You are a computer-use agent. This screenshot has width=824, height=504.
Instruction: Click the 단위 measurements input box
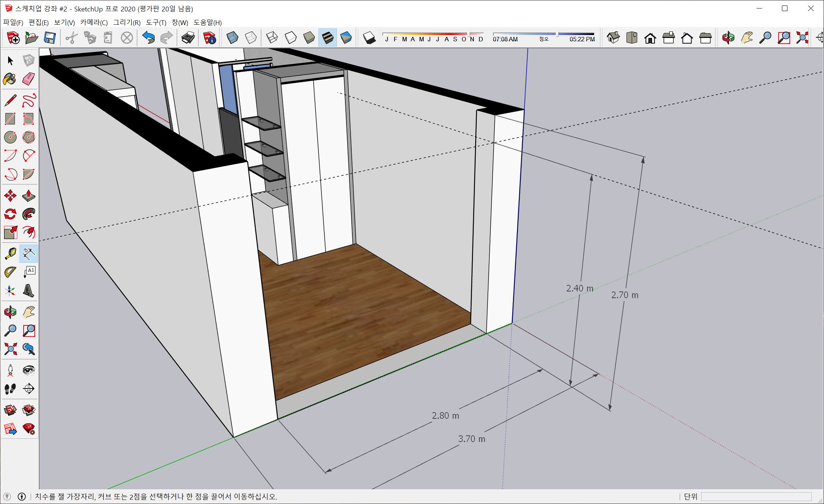tap(756, 497)
